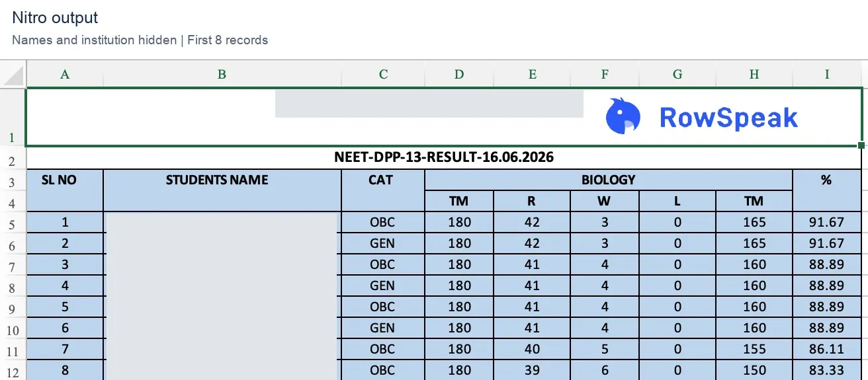This screenshot has height=380, width=868.
Task: Select column B header
Action: [222, 75]
